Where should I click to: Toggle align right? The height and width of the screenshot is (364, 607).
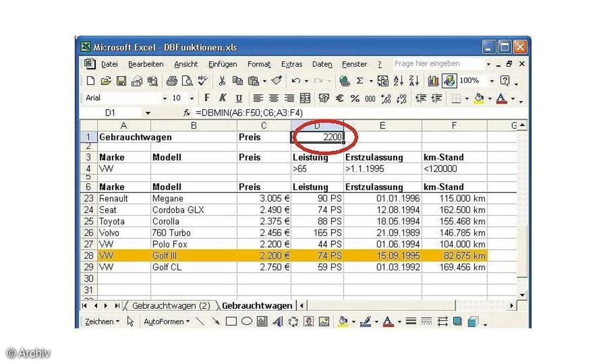[x=289, y=98]
